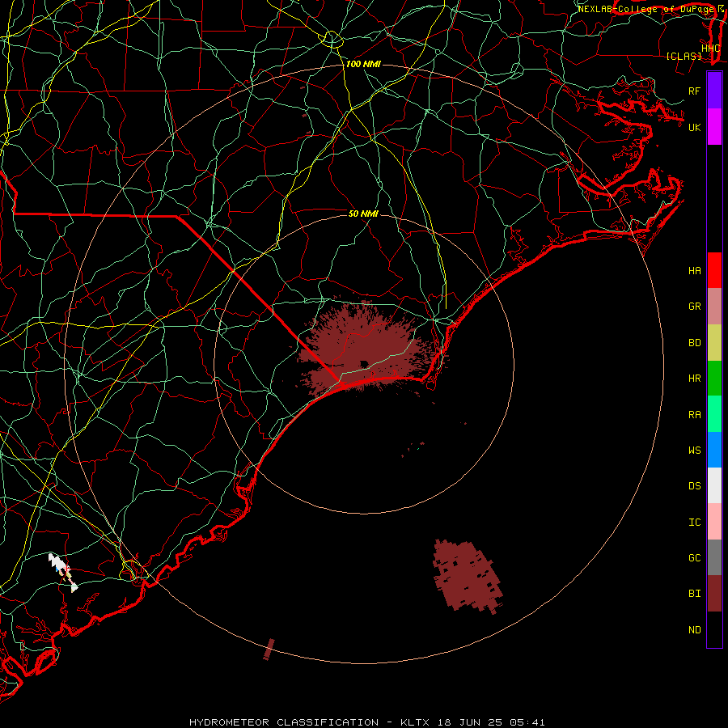Click the HA legend label
This screenshot has width=728, height=728.
pos(694,271)
